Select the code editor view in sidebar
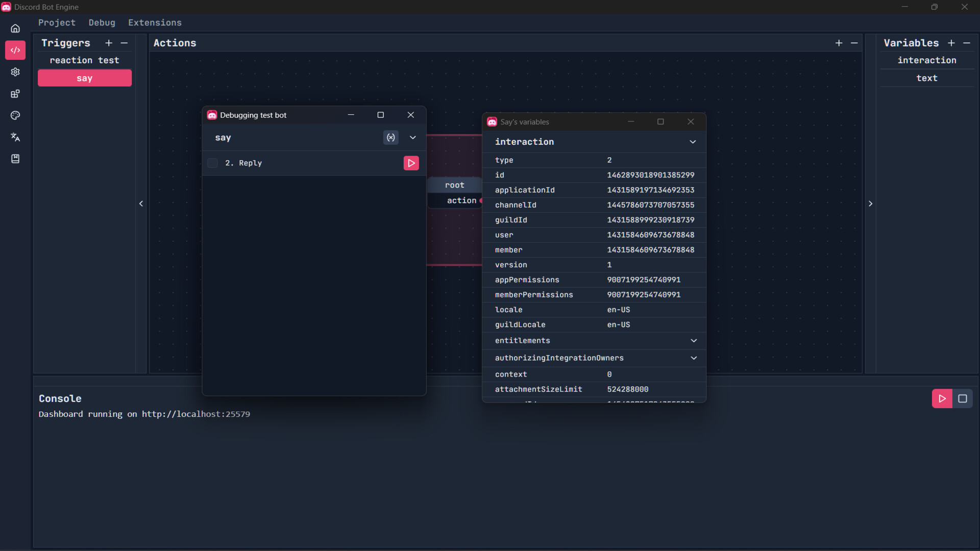980x551 pixels. point(15,50)
